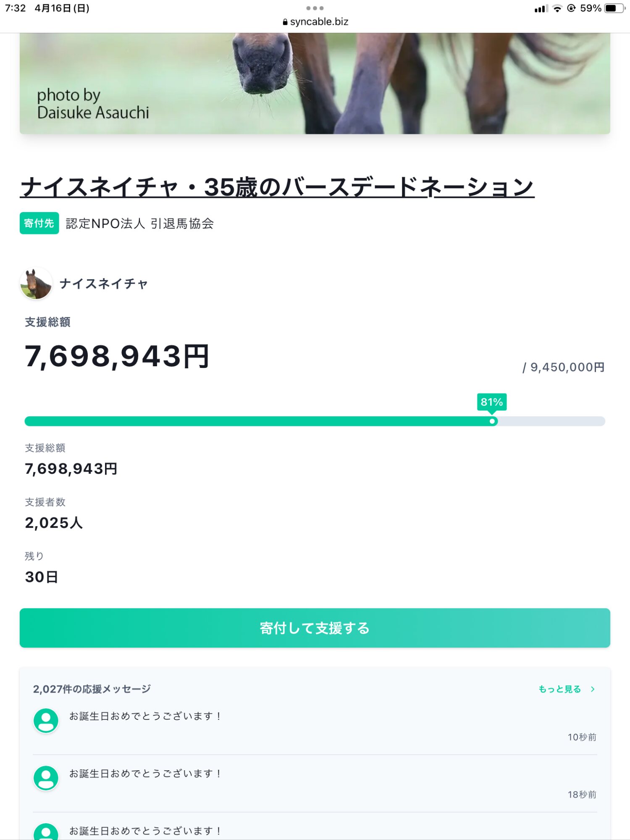Tap third message's user avatar icon

coord(46,832)
